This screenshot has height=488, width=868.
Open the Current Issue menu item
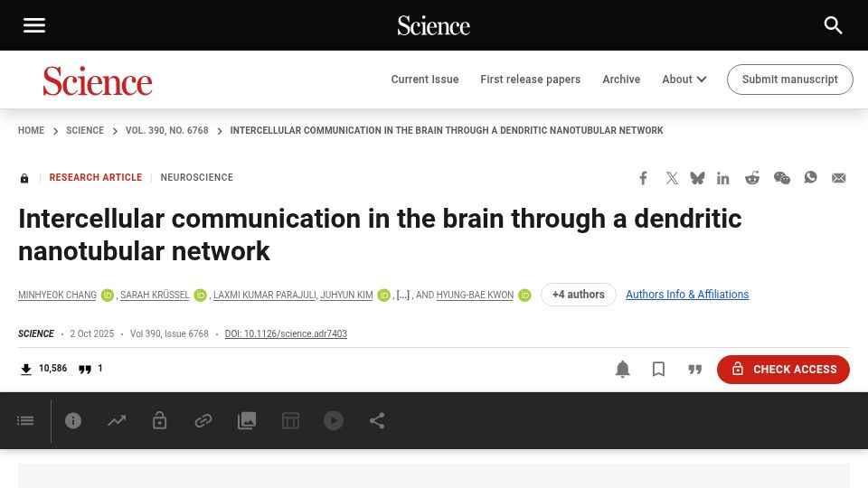pos(425,80)
